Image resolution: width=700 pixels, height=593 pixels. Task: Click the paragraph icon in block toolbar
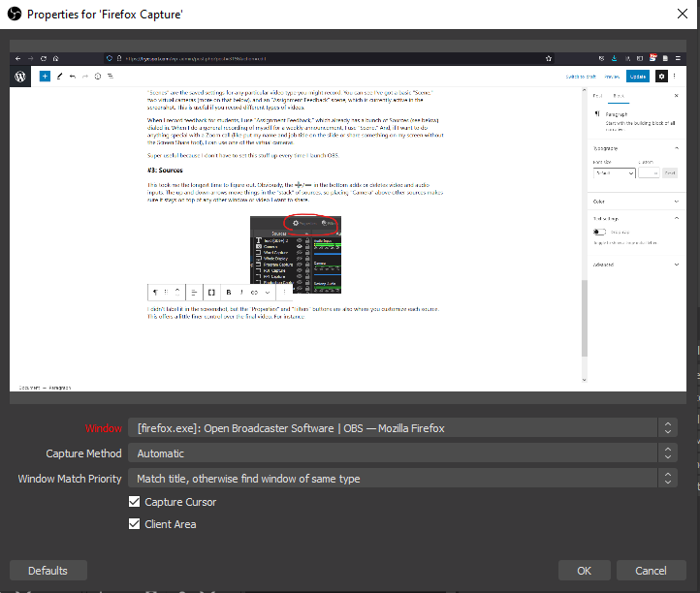pos(155,293)
